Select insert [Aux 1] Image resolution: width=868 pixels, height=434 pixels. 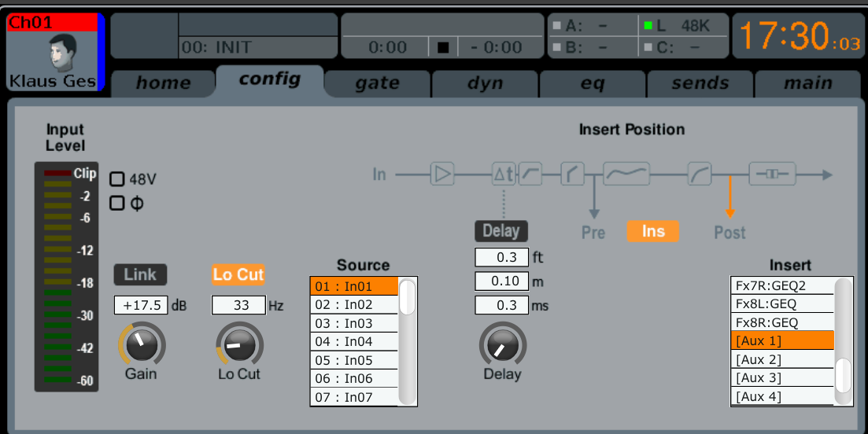782,340
